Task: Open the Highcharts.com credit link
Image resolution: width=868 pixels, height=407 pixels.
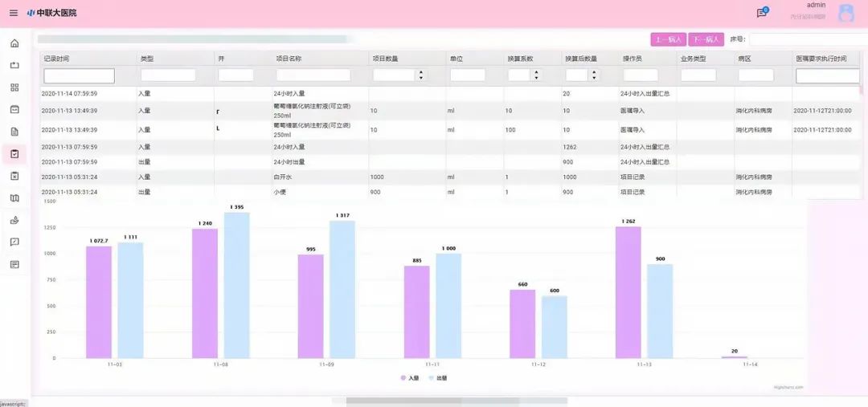Action: 788,388
